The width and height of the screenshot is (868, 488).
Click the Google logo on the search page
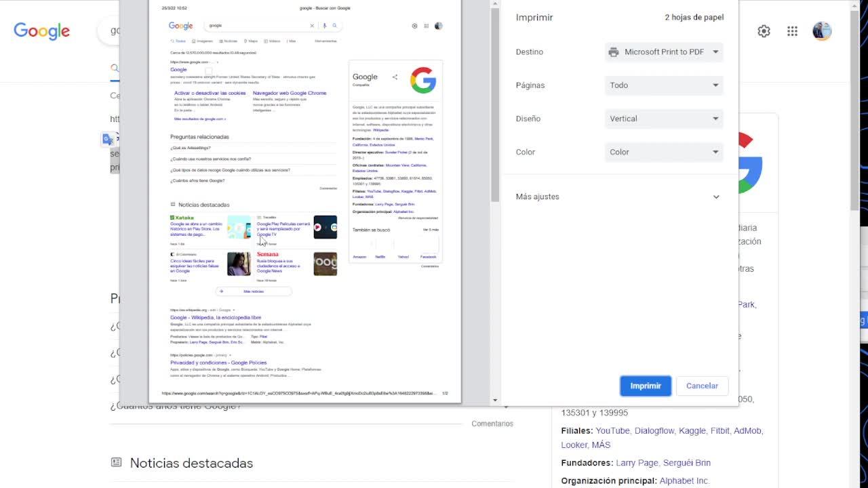pyautogui.click(x=42, y=31)
